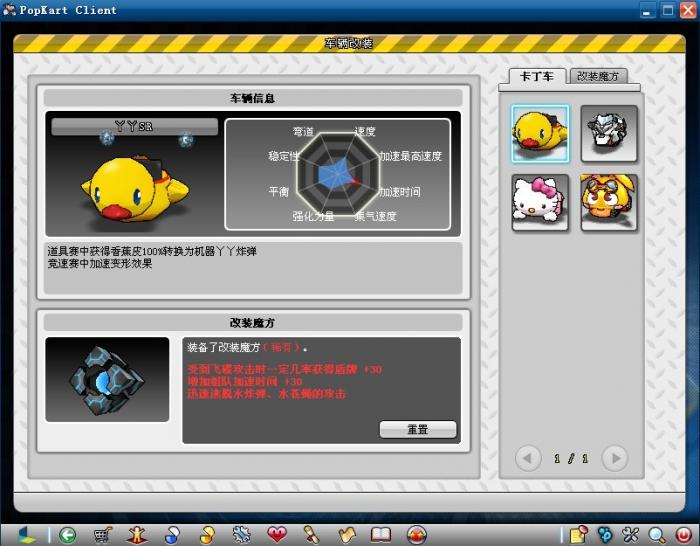Switch to the 卡丁车 tab
This screenshot has height=546, width=700.
[x=537, y=76]
